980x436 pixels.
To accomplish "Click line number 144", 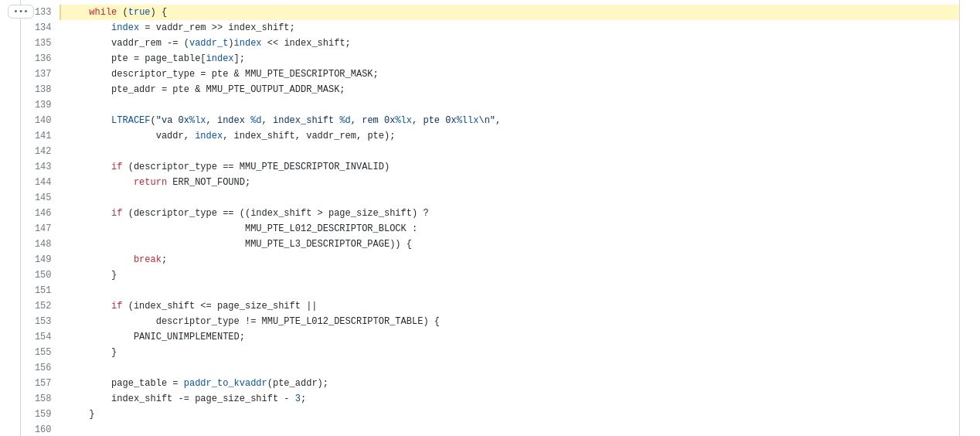I will coord(43,182).
